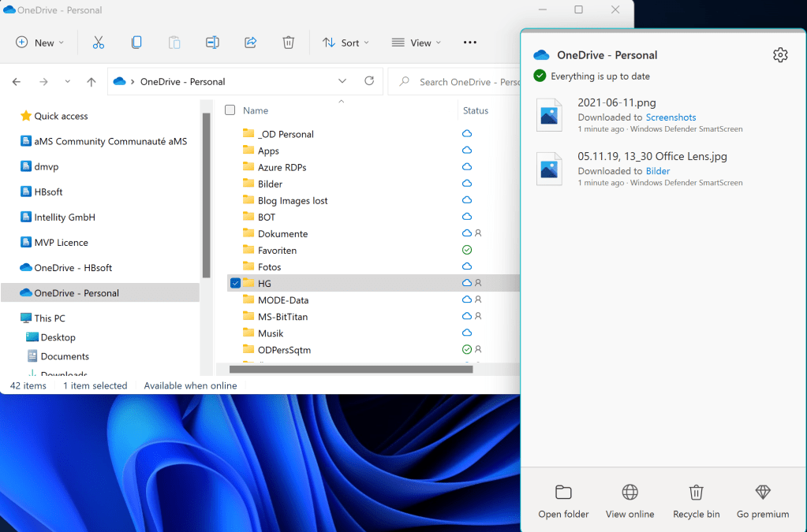807x532 pixels.
Task: Open OneDrive settings via the gear icon
Action: (x=780, y=54)
